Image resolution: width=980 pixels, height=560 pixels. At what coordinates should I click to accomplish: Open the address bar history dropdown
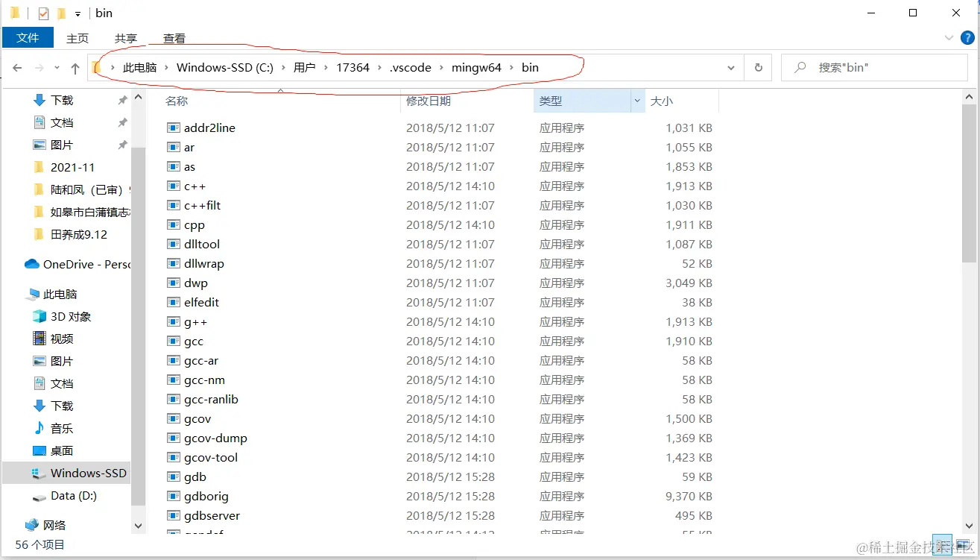click(x=731, y=67)
